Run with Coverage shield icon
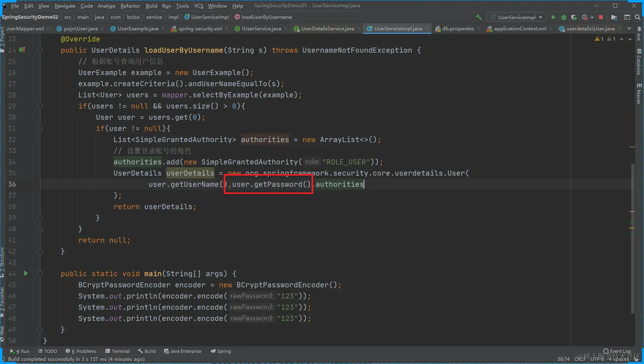 coord(574,17)
